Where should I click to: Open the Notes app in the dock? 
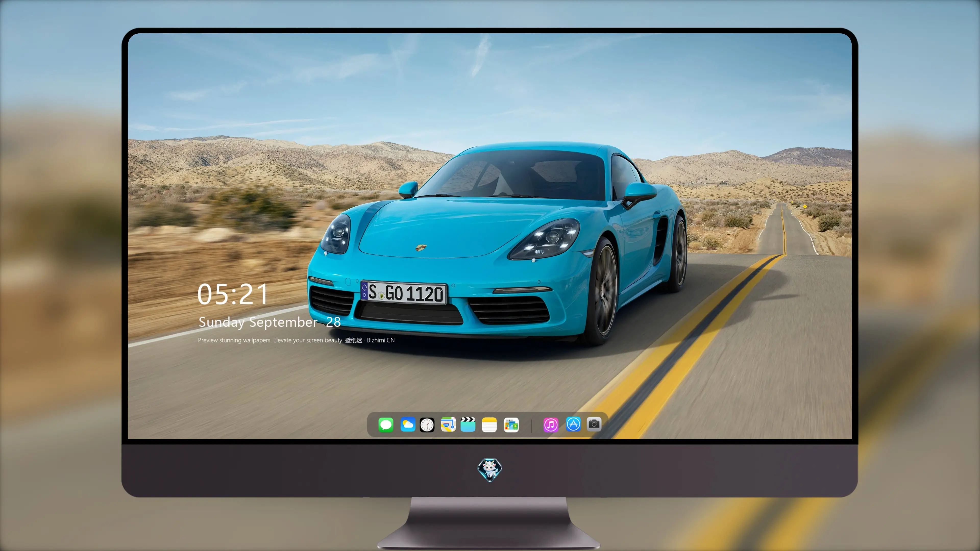pos(489,425)
